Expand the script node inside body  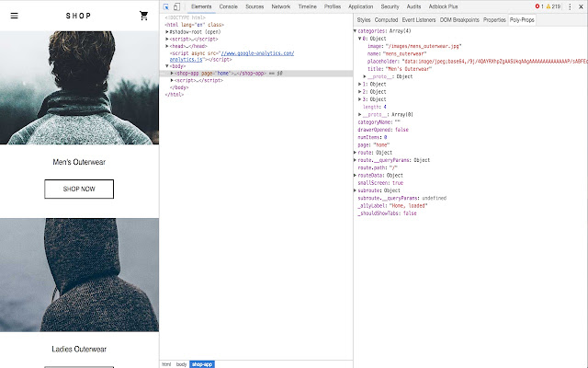[172, 80]
